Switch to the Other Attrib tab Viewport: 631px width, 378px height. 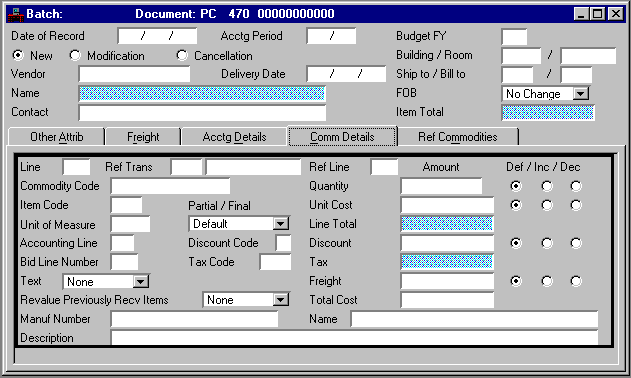[x=56, y=137]
